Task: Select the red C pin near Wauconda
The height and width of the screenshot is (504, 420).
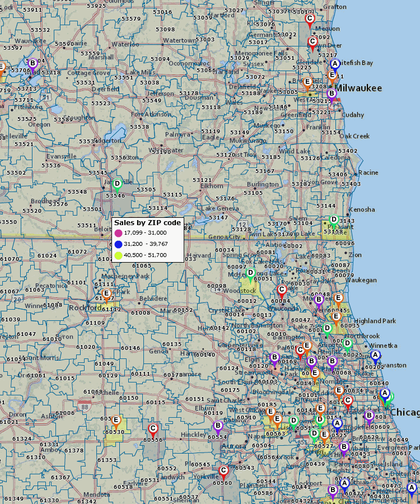Action: tap(282, 290)
